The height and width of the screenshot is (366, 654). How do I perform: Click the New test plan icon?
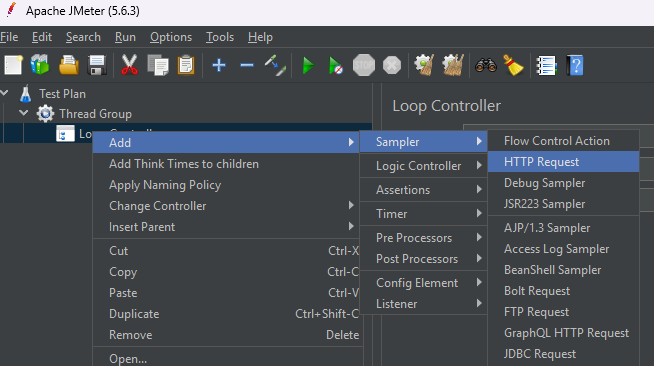pyautogui.click(x=13, y=65)
